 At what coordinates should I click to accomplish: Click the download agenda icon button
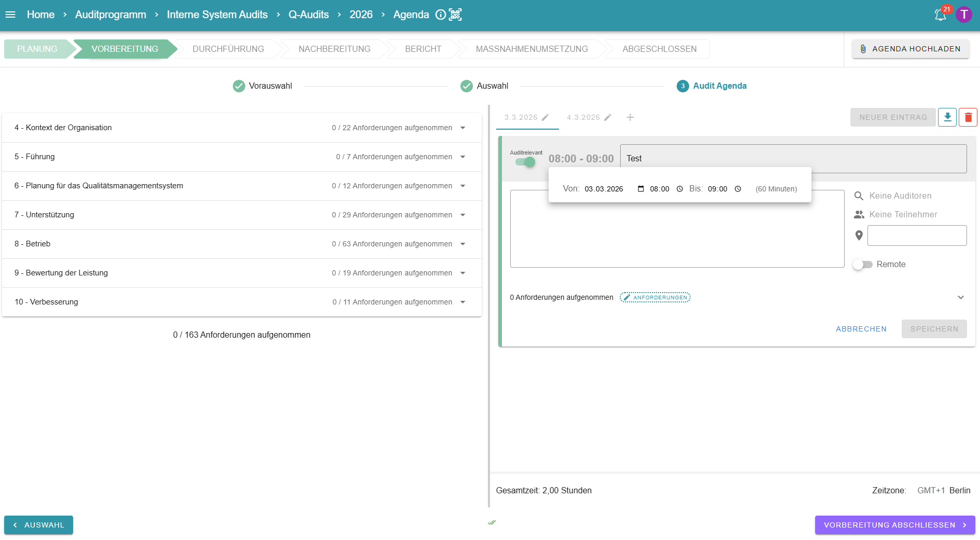pos(947,117)
